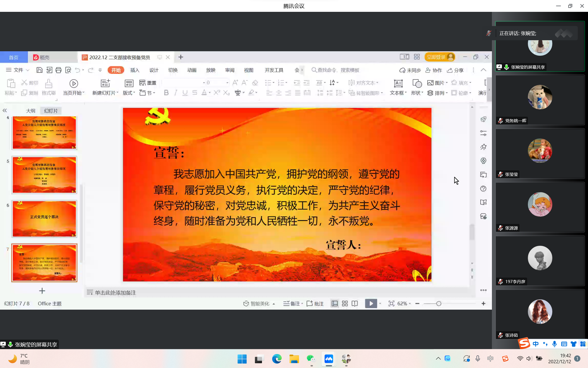Click the more options dots in side panel
Screen dimensions: 588x368
(483, 290)
